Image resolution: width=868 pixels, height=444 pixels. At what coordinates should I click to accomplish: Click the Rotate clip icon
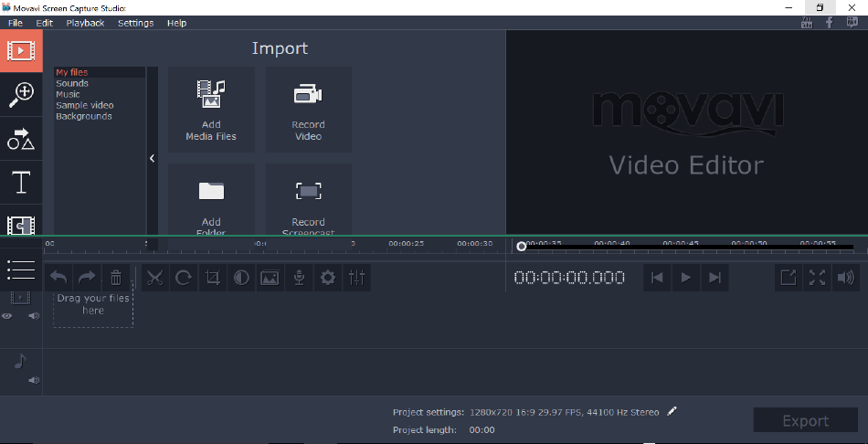pyautogui.click(x=184, y=278)
